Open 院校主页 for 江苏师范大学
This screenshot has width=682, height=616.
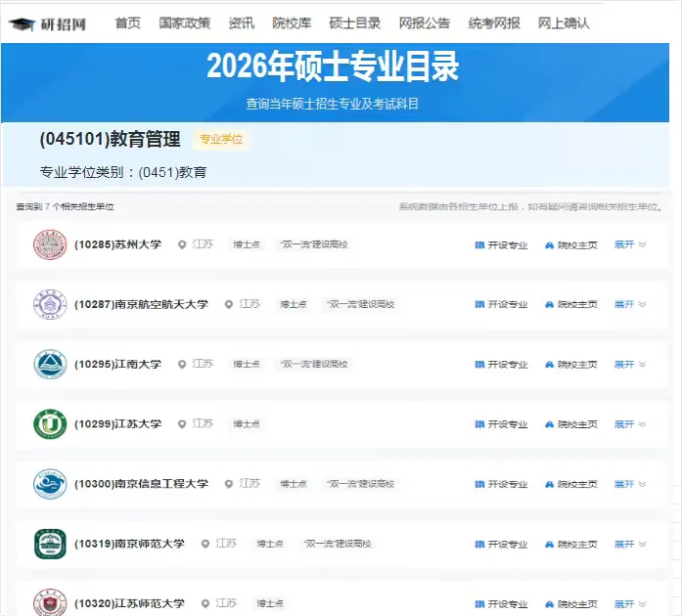click(x=571, y=604)
